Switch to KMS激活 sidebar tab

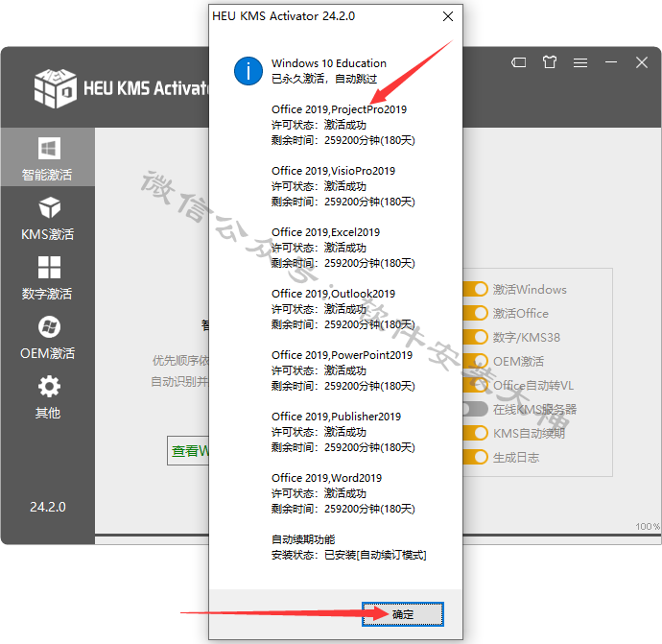(48, 218)
